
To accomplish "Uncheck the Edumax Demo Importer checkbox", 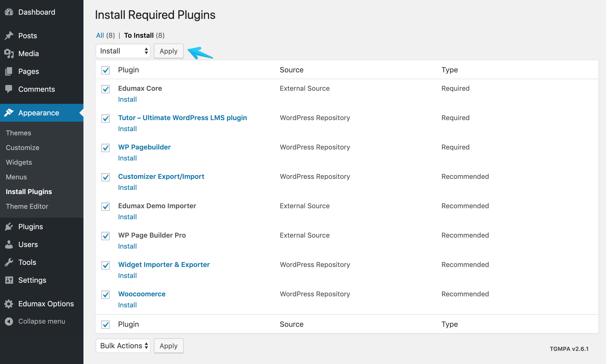I will [x=106, y=206].
